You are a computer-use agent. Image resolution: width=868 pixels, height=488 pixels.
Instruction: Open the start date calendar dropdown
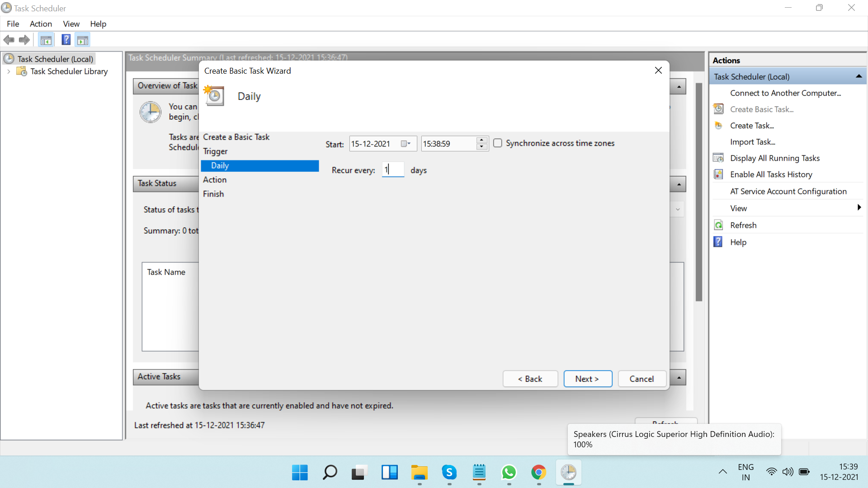[406, 144]
